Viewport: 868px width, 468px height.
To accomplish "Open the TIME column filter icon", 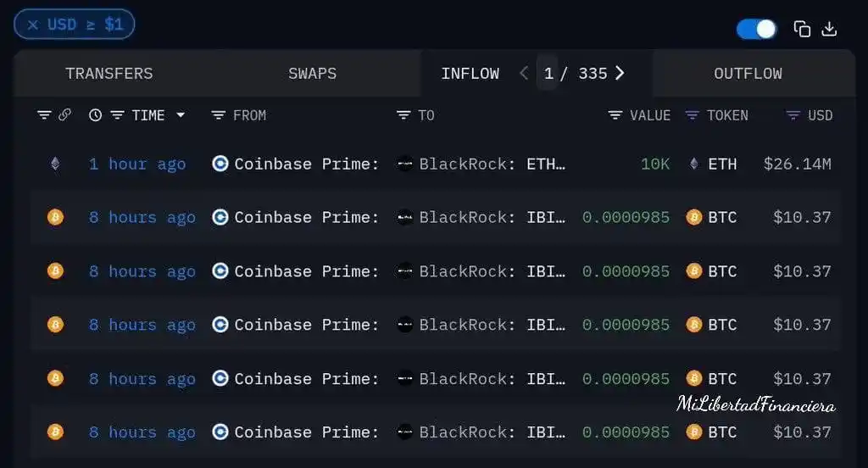I will click(117, 114).
